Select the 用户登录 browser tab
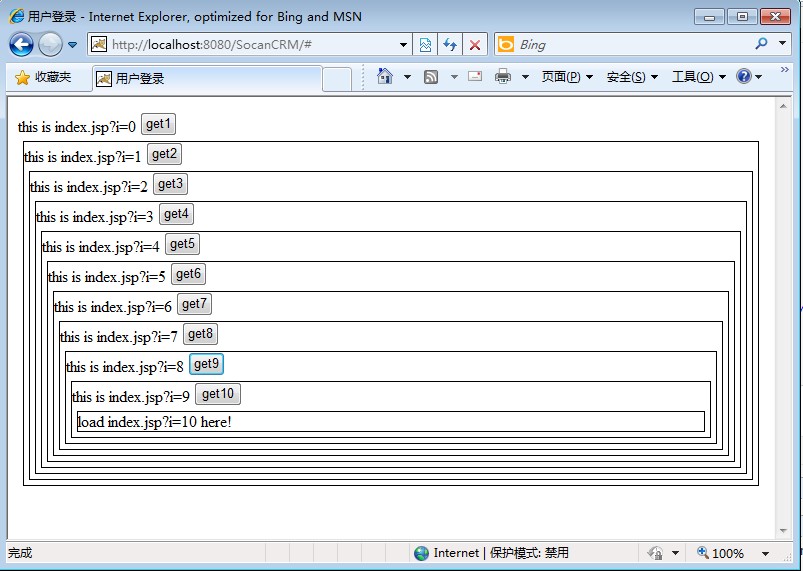 coord(207,78)
